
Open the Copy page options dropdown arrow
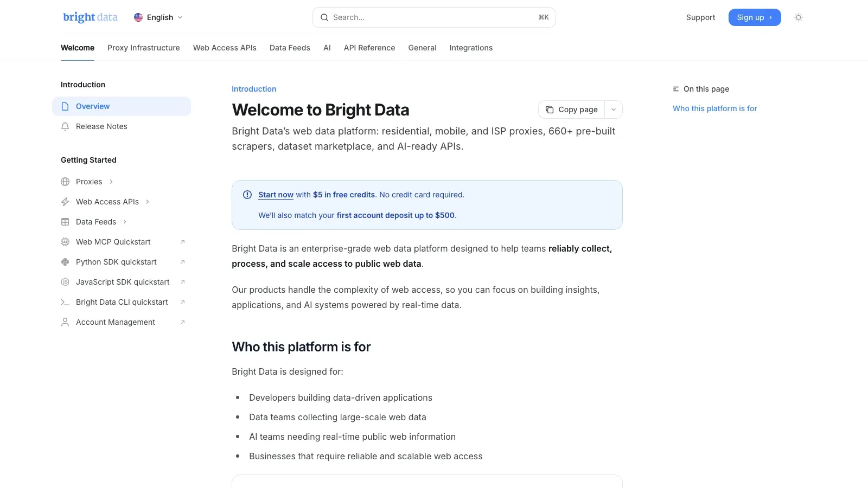click(x=614, y=110)
